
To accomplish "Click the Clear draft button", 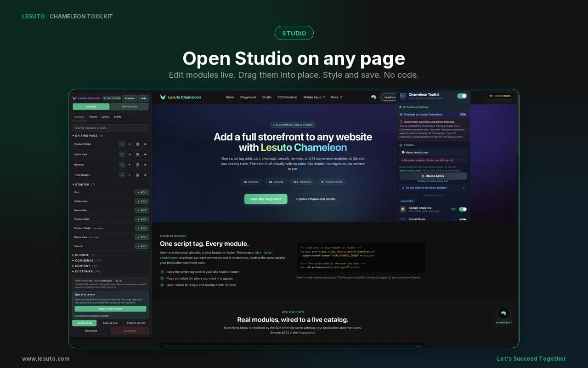I will pyautogui.click(x=130, y=331).
